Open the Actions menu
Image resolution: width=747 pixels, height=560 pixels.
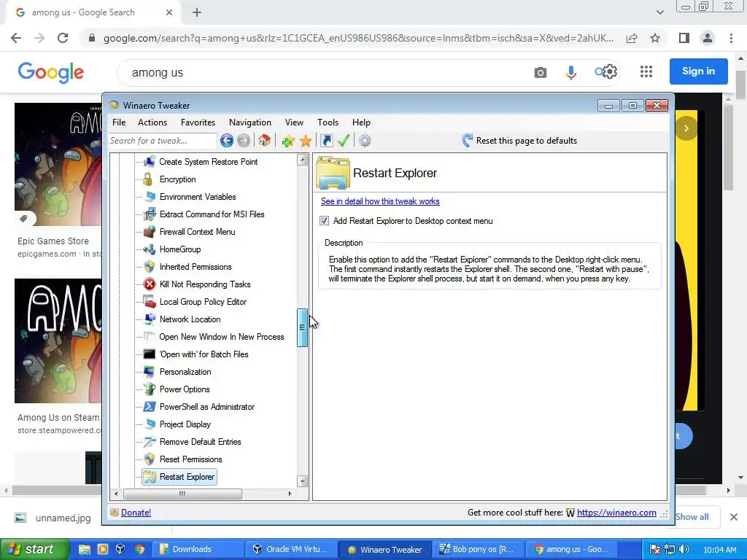click(152, 122)
